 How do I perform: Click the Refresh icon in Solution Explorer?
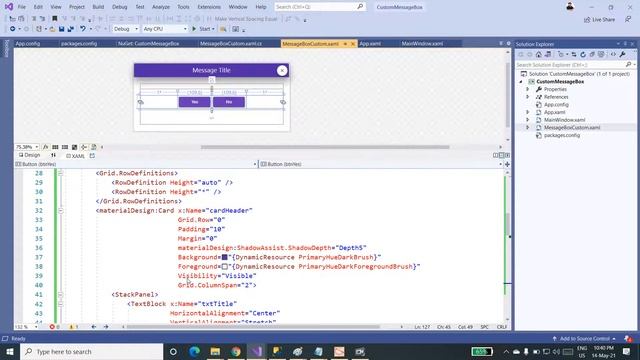pos(583,54)
